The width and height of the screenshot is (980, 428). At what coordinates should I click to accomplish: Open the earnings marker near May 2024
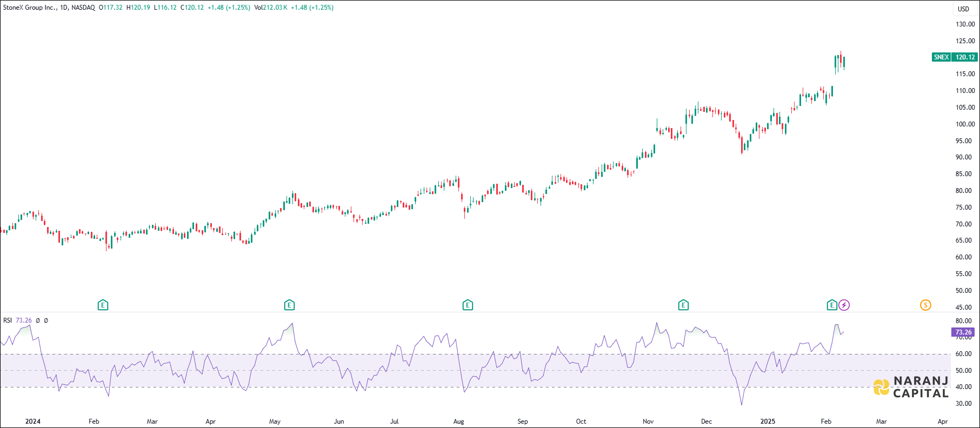click(x=289, y=305)
